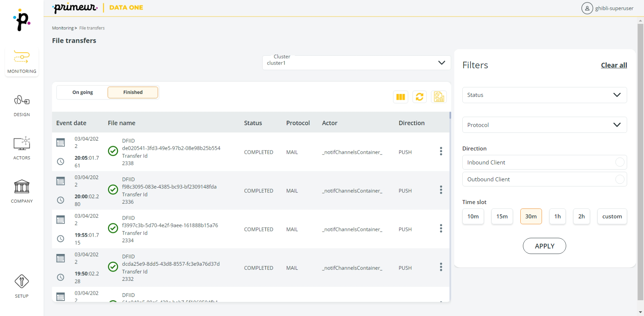Choose the 1h time slot
The height and width of the screenshot is (316, 644).
pyautogui.click(x=557, y=217)
